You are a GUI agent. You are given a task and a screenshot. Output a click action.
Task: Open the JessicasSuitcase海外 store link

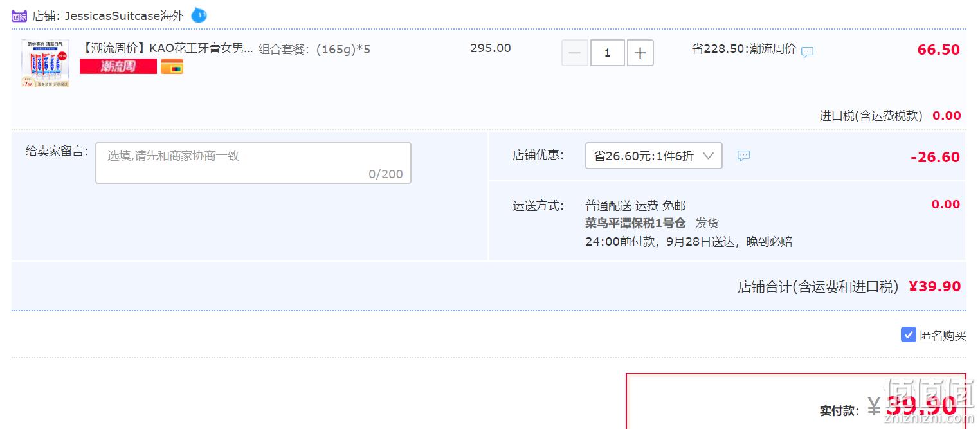pos(124,16)
